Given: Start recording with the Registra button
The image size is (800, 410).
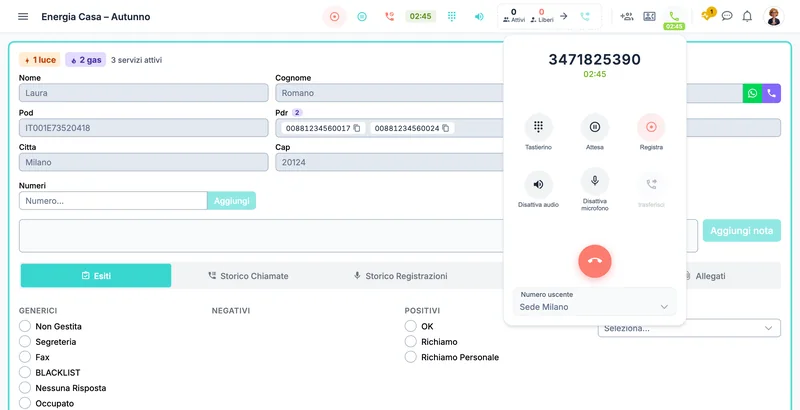Looking at the screenshot, I should coord(651,127).
